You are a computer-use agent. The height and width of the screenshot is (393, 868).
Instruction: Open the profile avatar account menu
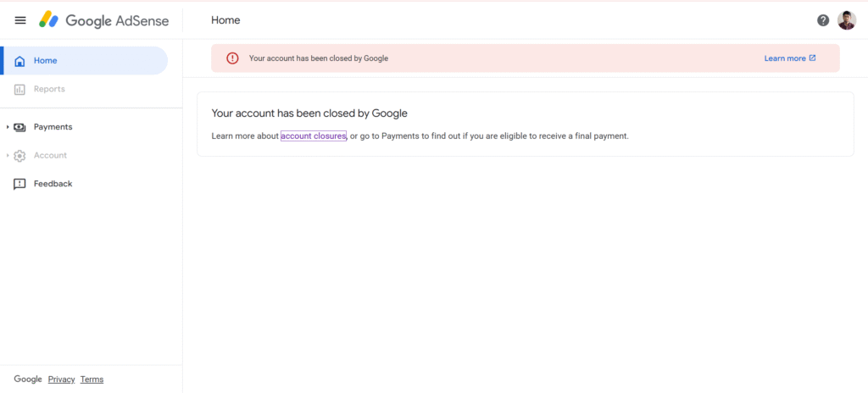click(x=847, y=20)
